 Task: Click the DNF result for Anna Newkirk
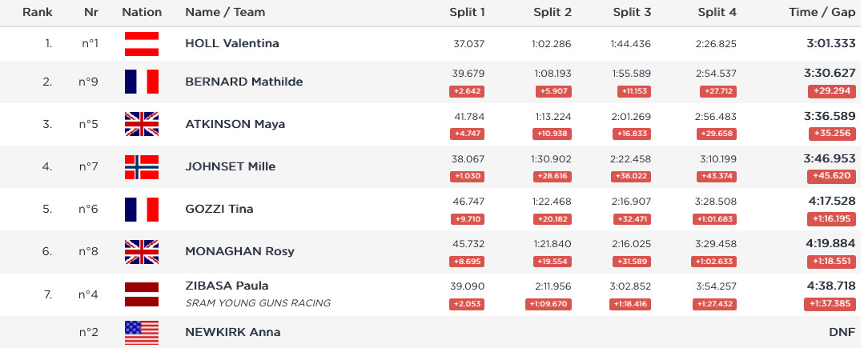coord(842,332)
